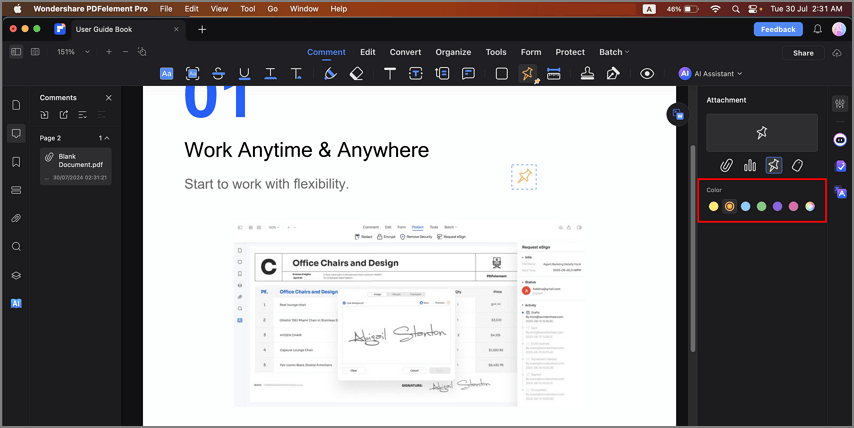Switch to the Edit tab
This screenshot has width=854, height=428.
pos(368,52)
